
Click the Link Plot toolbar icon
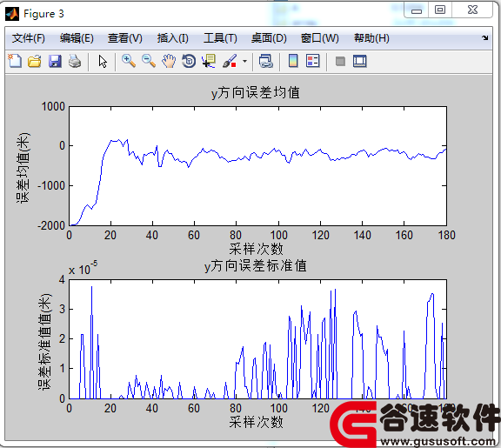(266, 61)
